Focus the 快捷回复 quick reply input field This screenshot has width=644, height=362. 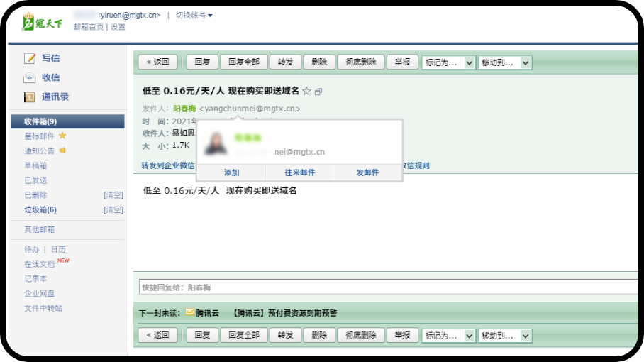(x=387, y=287)
